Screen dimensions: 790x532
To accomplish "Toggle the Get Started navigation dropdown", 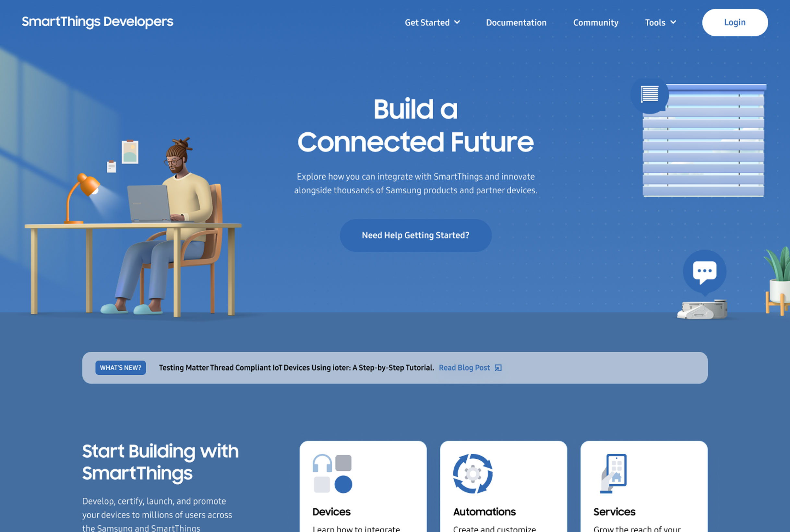I will point(433,22).
